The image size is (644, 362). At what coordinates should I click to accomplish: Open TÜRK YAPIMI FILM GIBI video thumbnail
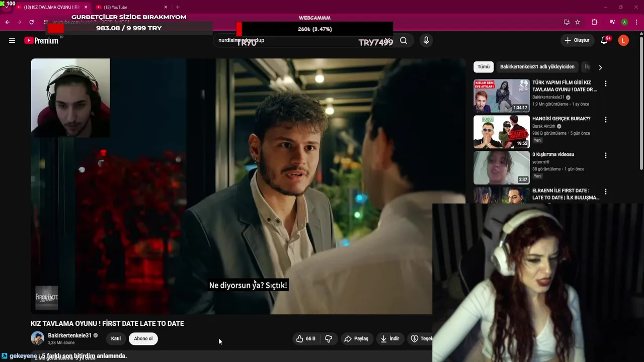(x=502, y=96)
